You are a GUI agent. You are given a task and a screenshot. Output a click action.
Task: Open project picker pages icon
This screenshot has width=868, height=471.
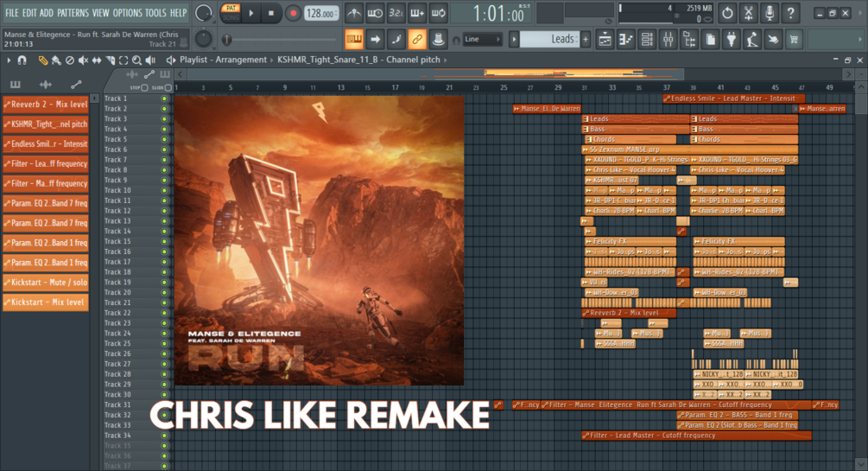click(710, 40)
